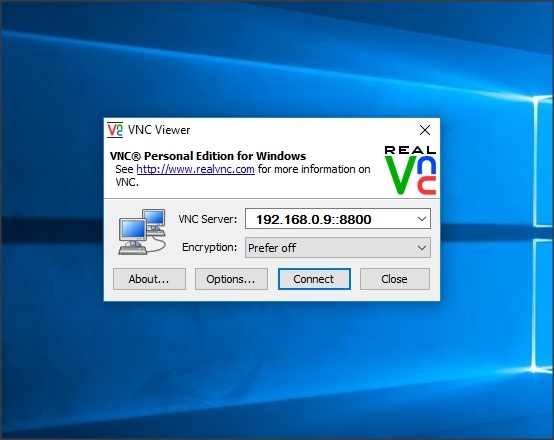Close the VNC Viewer window with X

[x=425, y=130]
